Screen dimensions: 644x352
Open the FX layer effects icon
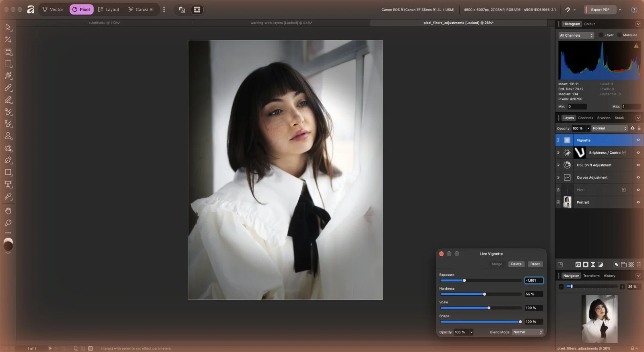(x=578, y=264)
